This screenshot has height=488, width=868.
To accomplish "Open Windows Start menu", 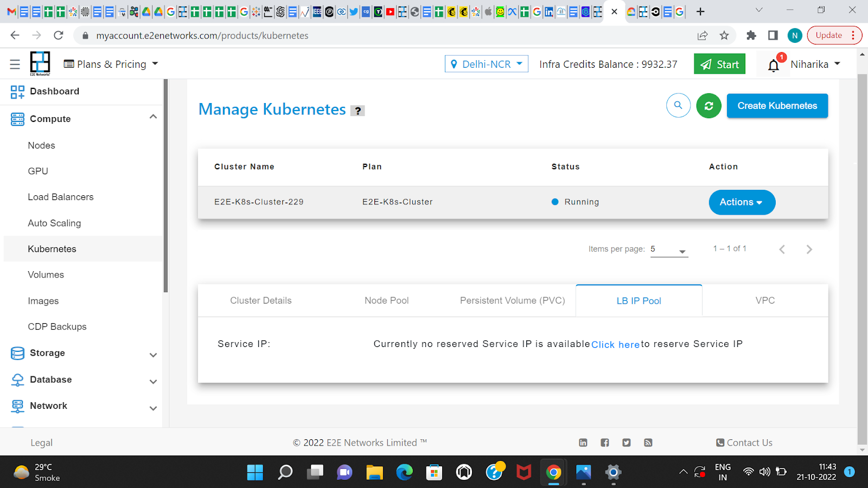I will point(255,472).
